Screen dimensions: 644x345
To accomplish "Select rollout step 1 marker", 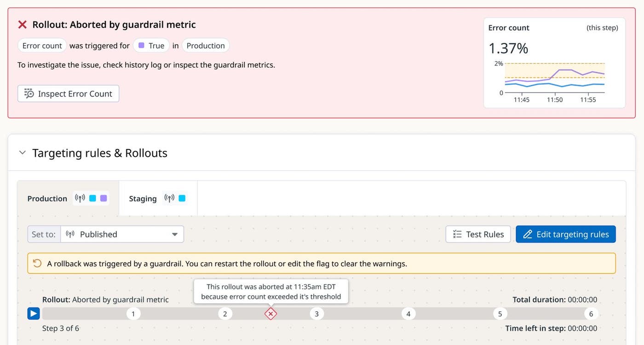I will (133, 314).
